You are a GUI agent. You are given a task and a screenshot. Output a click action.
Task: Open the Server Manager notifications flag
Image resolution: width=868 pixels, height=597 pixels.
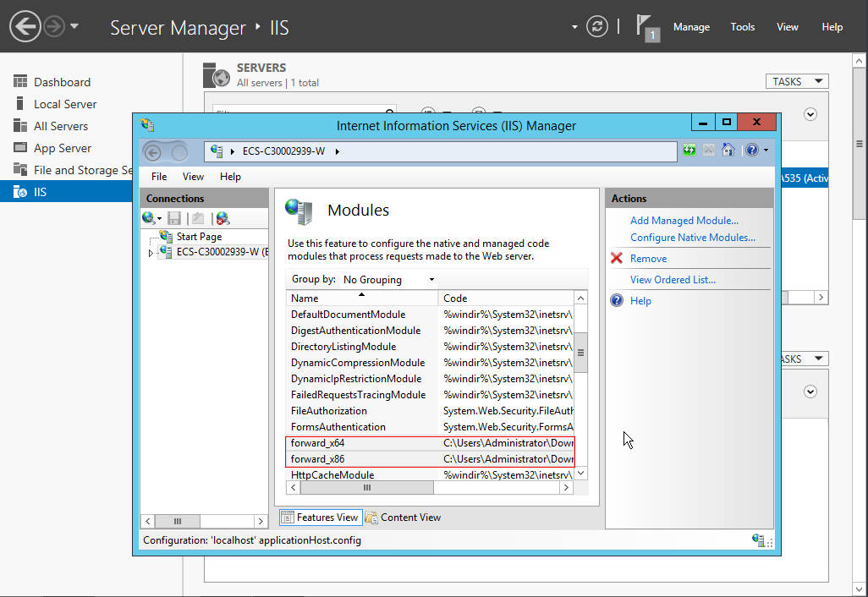coord(647,27)
